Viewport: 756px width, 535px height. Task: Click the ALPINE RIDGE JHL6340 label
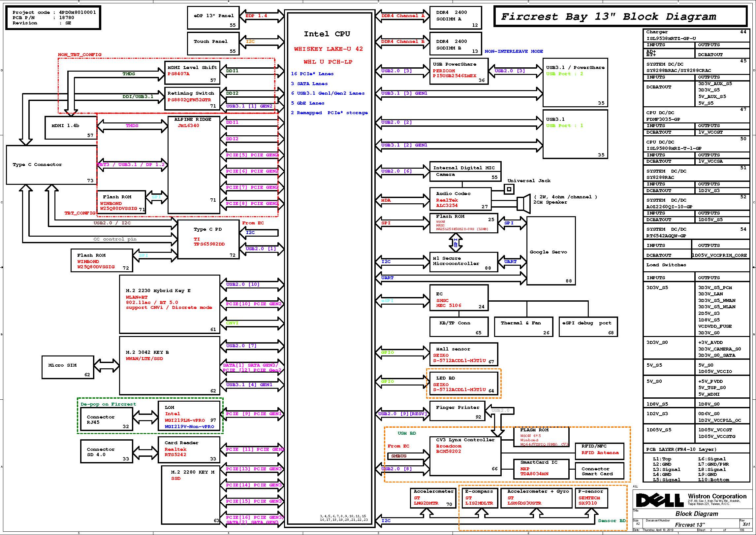pos(193,122)
